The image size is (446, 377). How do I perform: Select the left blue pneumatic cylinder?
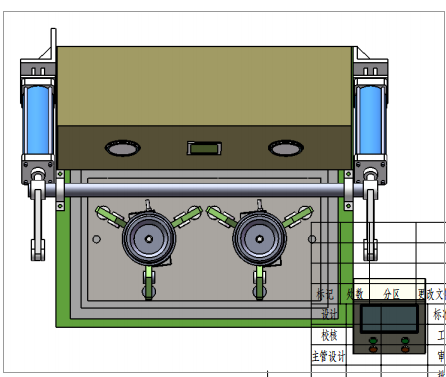(38, 119)
